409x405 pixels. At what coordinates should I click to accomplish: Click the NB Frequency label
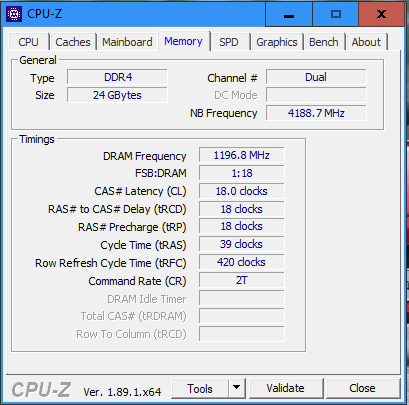[x=224, y=113]
